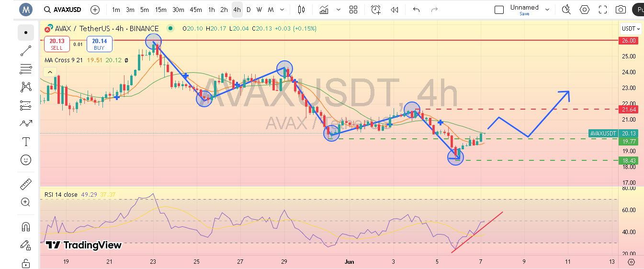
Task: Click the blue 20.14 BUY button
Action: click(x=99, y=44)
